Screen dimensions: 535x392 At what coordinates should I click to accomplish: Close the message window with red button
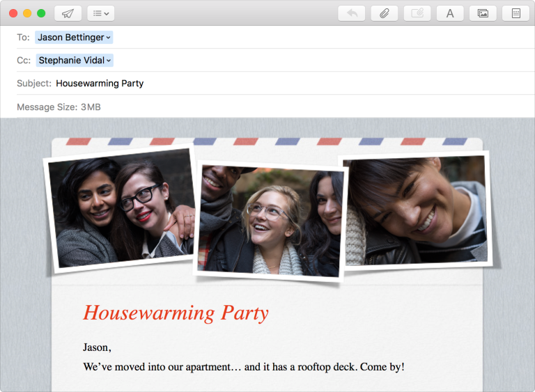(13, 13)
